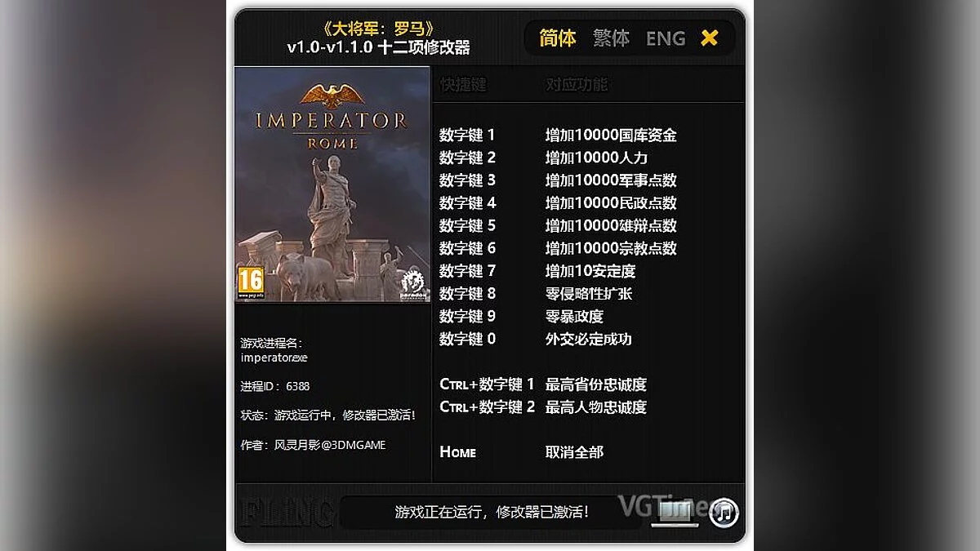The height and width of the screenshot is (551, 980).
Task: Close the trainer with the yellow X
Action: (x=710, y=38)
